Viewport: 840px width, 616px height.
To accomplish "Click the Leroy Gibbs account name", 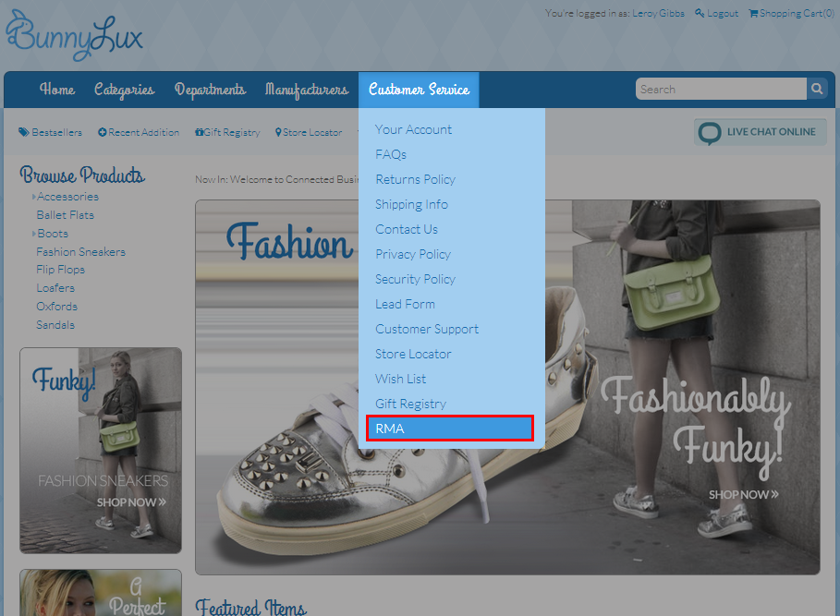I will point(658,13).
